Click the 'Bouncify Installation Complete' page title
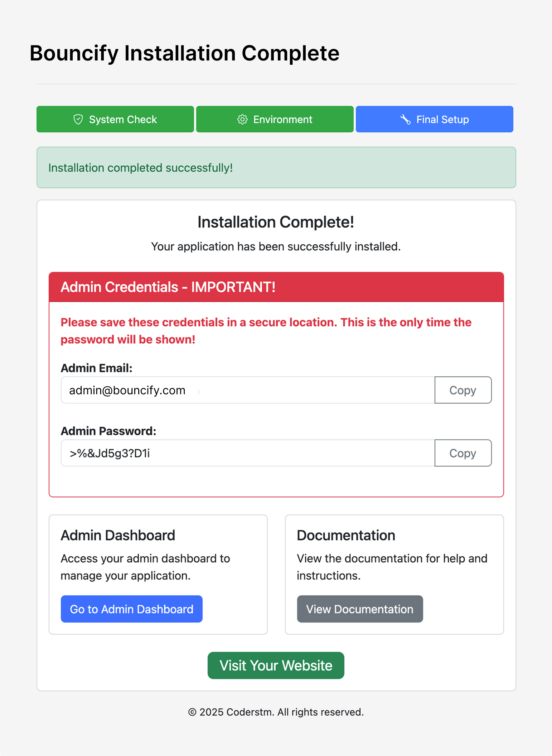This screenshot has height=756, width=552. coord(184,53)
